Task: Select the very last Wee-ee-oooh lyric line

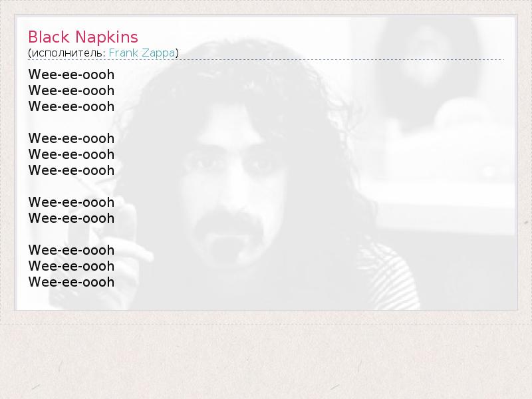Action: pyautogui.click(x=71, y=282)
